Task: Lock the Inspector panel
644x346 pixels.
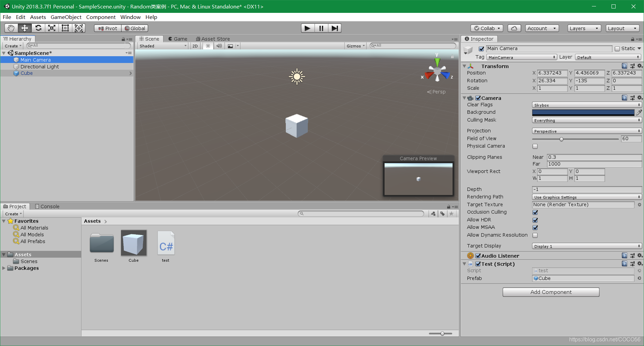Action: 632,39
